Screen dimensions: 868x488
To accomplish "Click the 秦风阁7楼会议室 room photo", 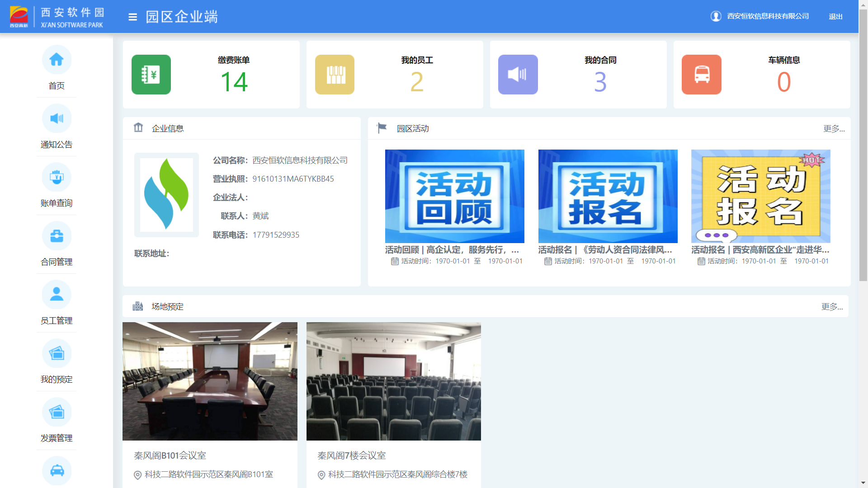I will (x=394, y=381).
